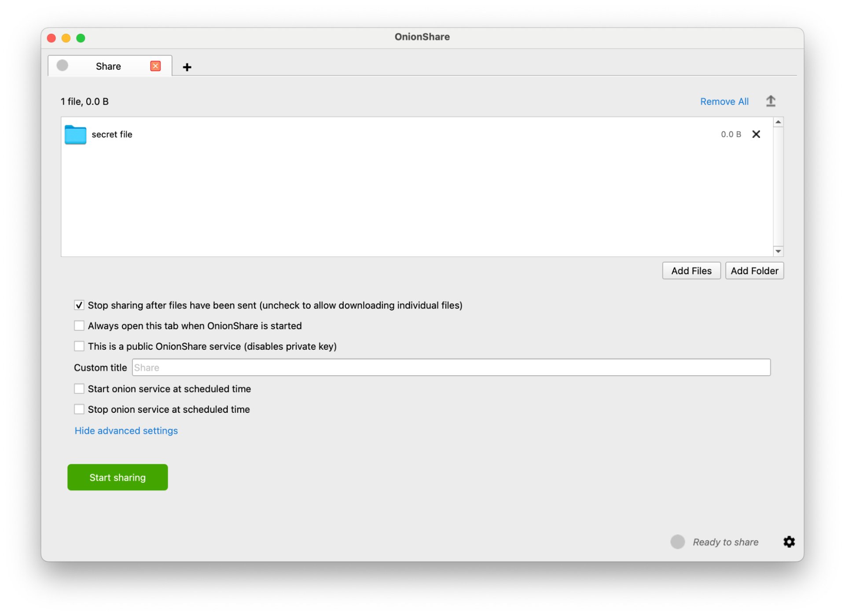845x616 pixels.
Task: Uncheck Stop sharing after files have been sent
Action: click(x=79, y=305)
